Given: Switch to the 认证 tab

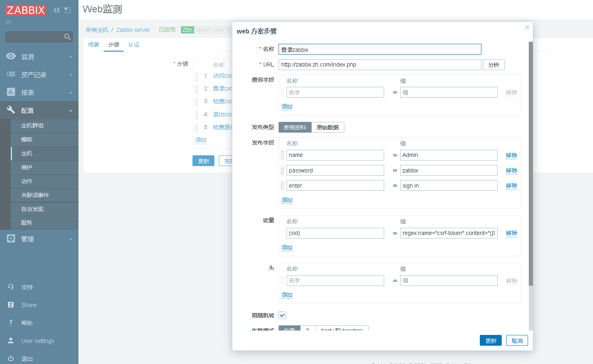Looking at the screenshot, I should [x=134, y=45].
